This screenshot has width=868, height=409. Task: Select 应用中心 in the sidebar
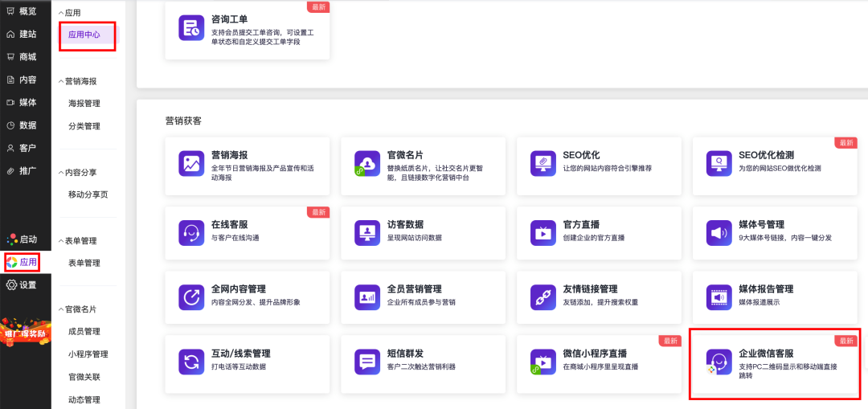pyautogui.click(x=84, y=35)
